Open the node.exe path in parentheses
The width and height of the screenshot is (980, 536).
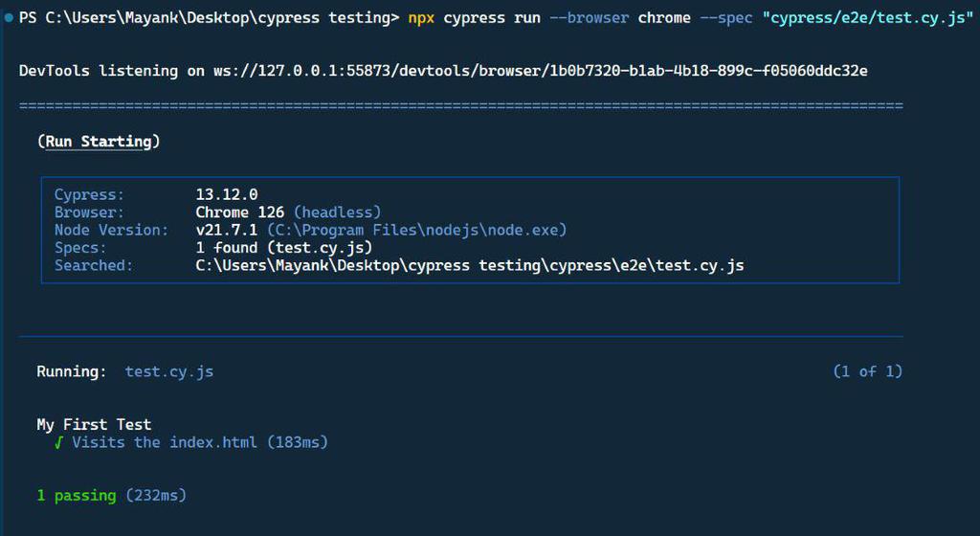point(417,230)
